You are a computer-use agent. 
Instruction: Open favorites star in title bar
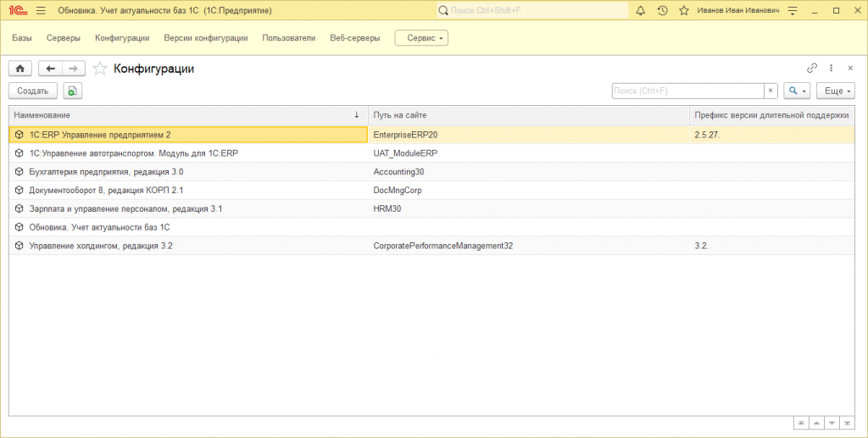coord(684,10)
